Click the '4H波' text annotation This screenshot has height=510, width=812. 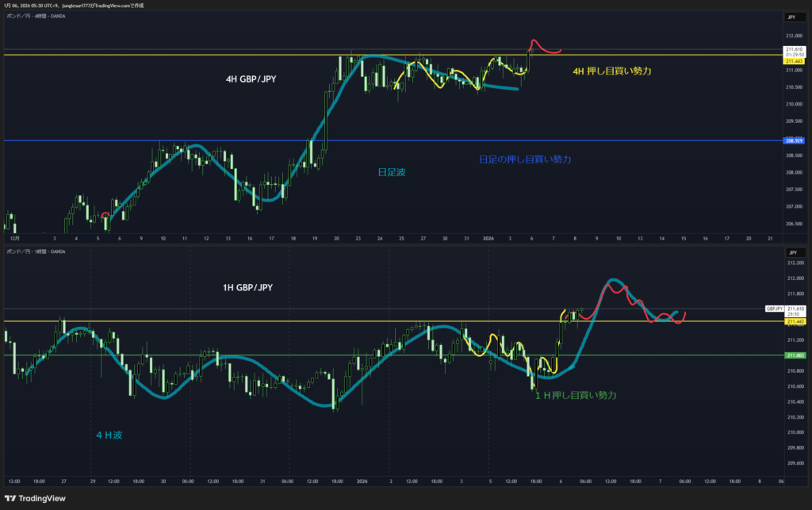pyautogui.click(x=109, y=435)
